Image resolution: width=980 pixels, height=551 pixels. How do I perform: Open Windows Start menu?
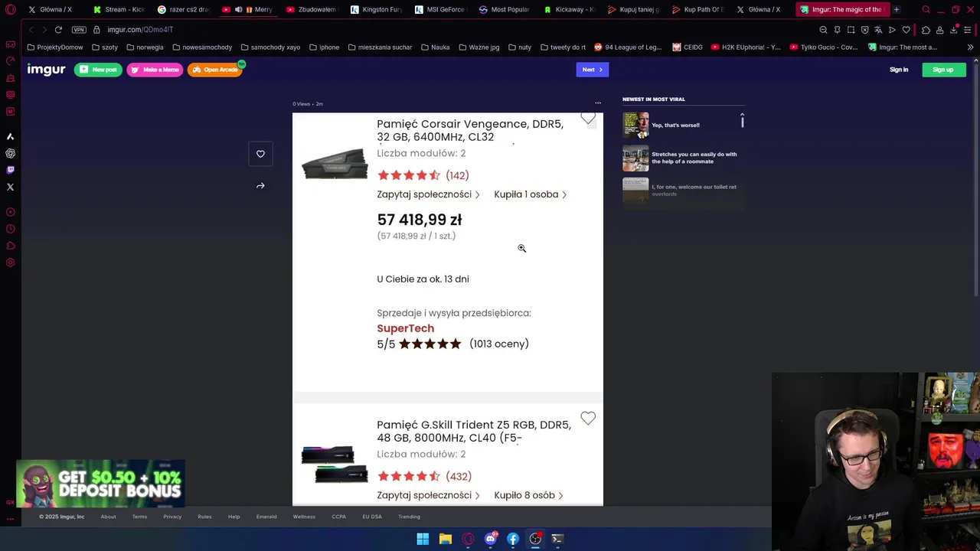point(423,539)
